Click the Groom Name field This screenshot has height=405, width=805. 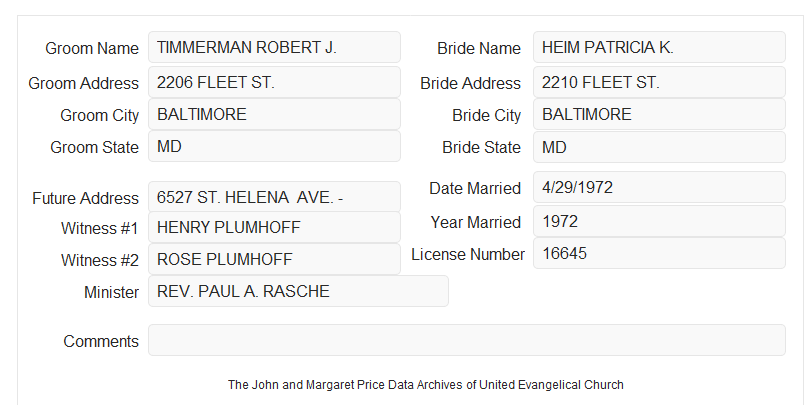[274, 47]
